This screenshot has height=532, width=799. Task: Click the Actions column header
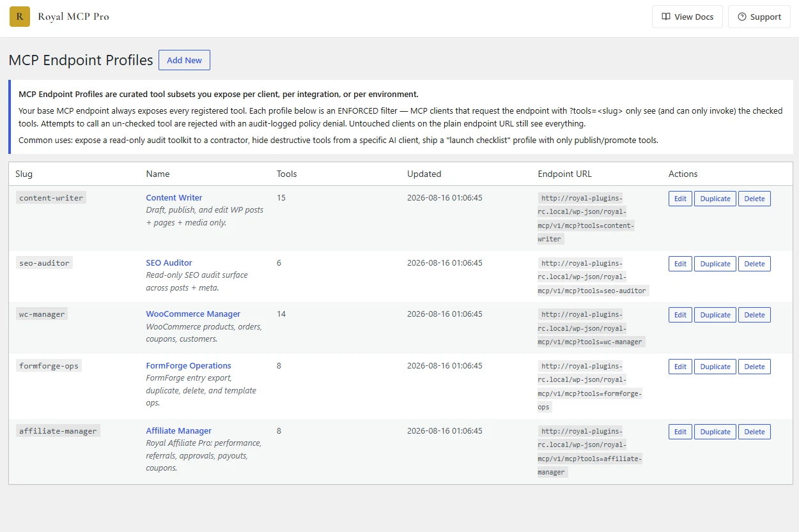point(683,174)
